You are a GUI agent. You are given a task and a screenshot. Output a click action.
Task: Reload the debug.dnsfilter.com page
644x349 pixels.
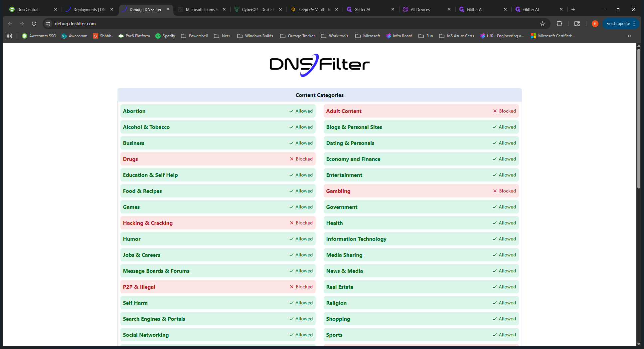click(34, 24)
